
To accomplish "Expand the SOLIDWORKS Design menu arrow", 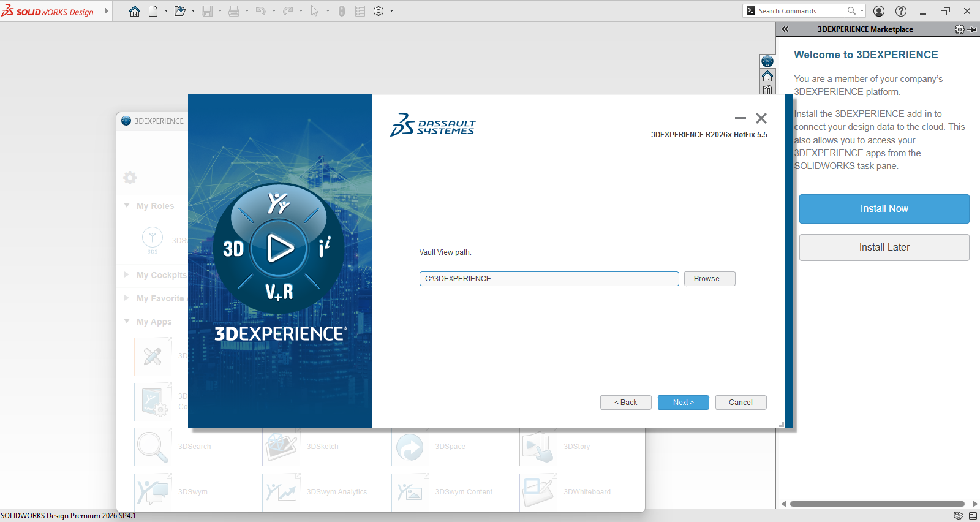I will coord(107,11).
